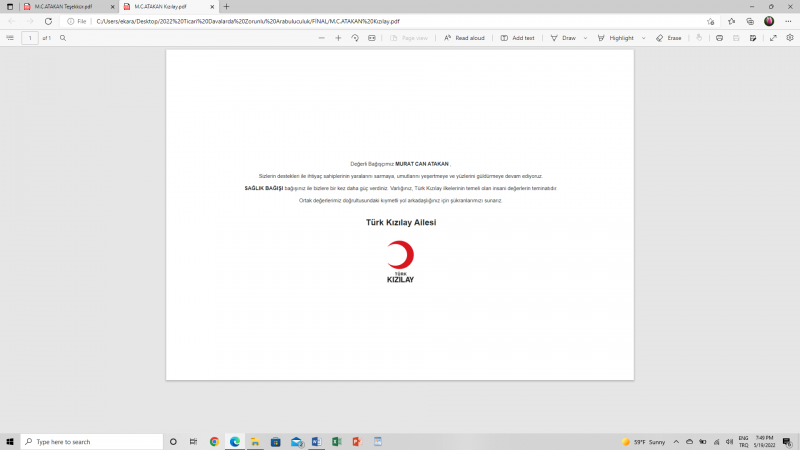800x450 pixels.
Task: Select the M.C.ATAKAN Kızılay.pdf tab
Action: 161,7
